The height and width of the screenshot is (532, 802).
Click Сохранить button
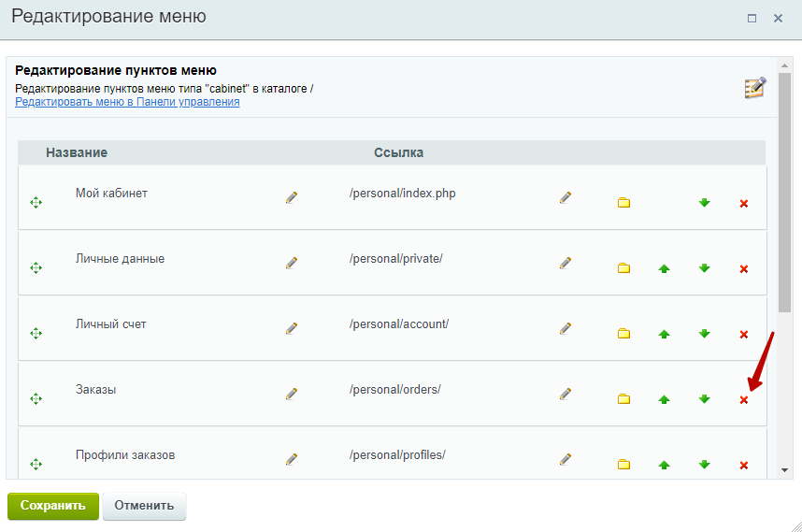[x=53, y=506]
